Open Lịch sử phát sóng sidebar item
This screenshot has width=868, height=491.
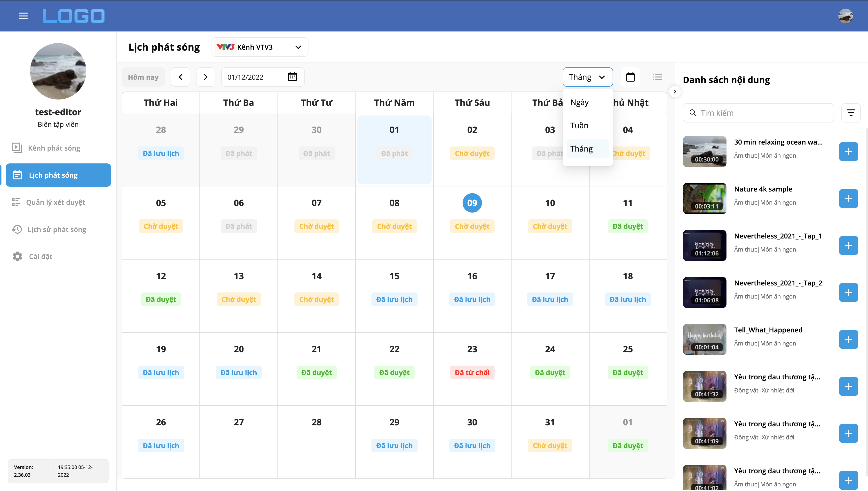[57, 229]
